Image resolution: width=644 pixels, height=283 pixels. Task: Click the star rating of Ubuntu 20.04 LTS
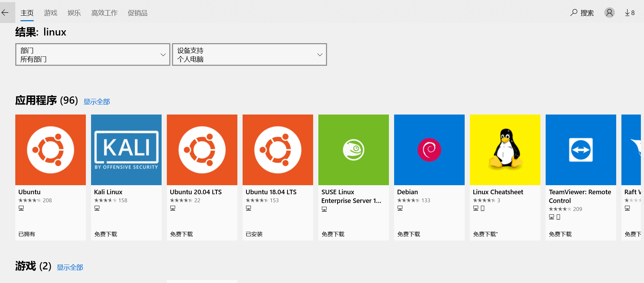pyautogui.click(x=181, y=201)
